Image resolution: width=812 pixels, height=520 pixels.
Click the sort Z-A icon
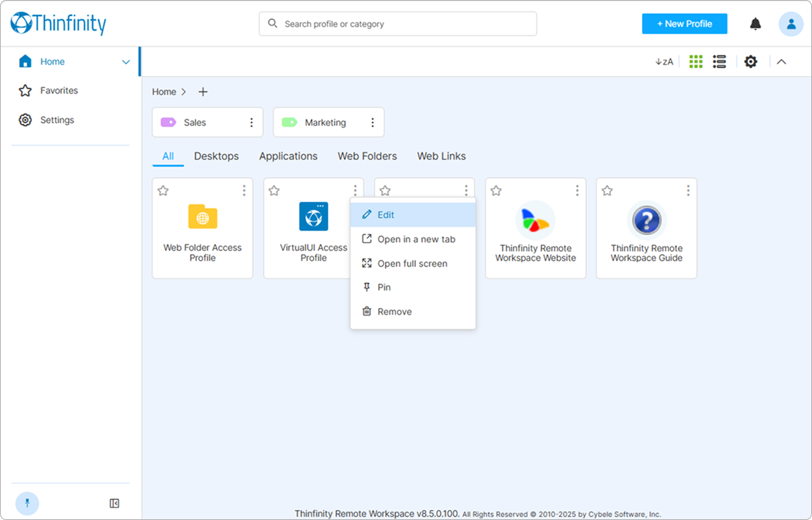coord(664,62)
